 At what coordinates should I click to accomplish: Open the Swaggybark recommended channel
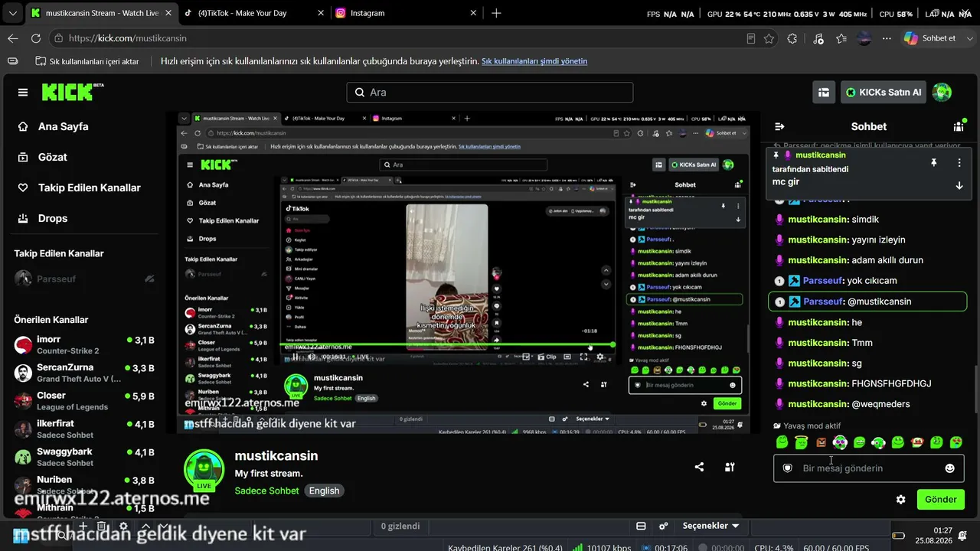(84, 458)
